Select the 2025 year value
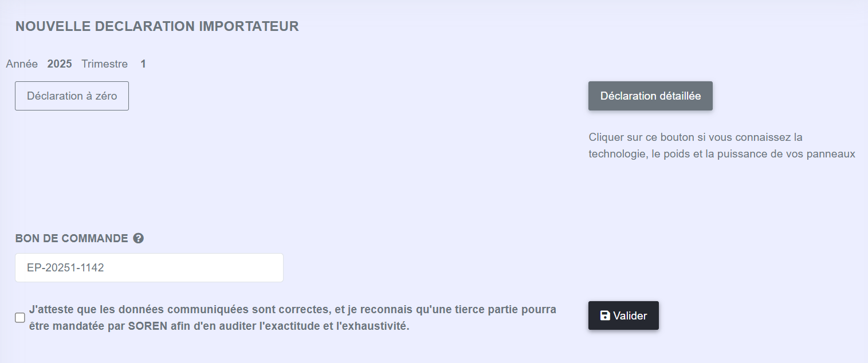868x363 pixels. [x=60, y=64]
